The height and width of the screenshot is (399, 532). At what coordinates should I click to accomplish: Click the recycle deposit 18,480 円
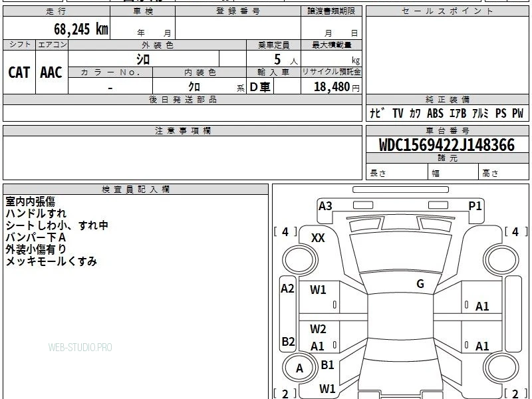(x=336, y=87)
